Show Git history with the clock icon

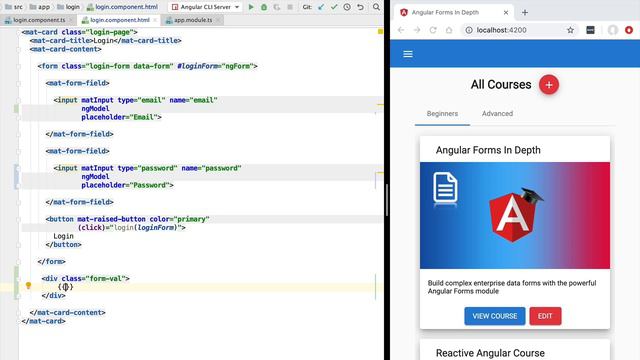click(x=347, y=7)
